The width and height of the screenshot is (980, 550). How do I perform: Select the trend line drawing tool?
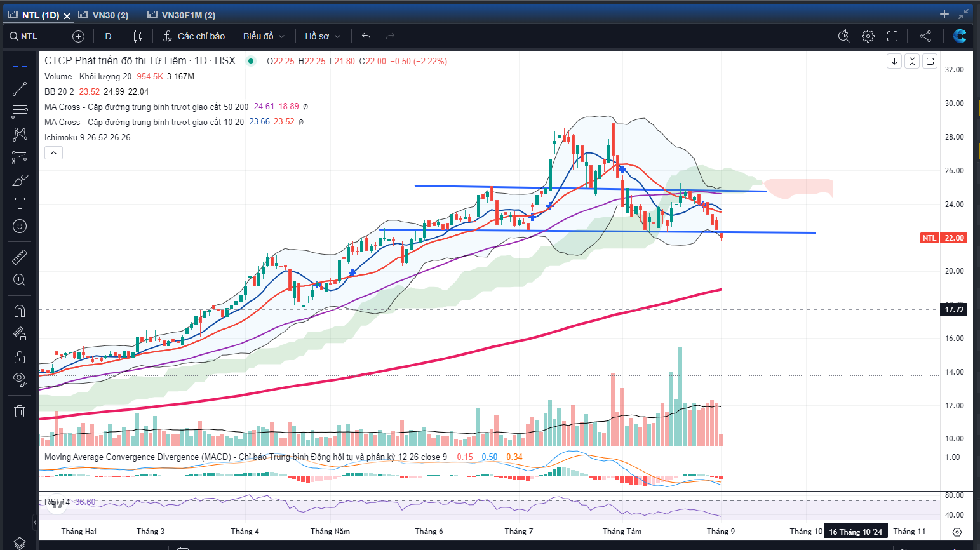(x=20, y=89)
